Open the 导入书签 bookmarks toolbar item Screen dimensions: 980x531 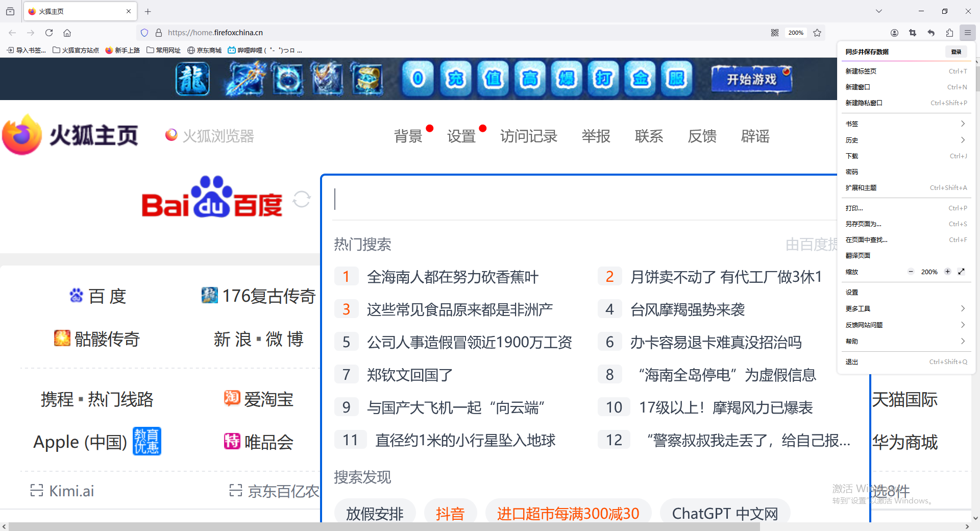(x=26, y=50)
